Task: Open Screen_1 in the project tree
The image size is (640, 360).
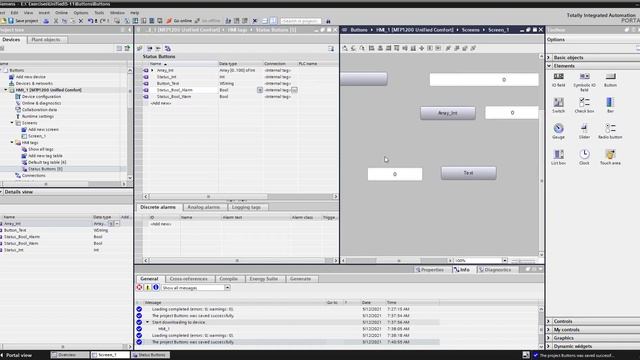Action: pos(37,136)
